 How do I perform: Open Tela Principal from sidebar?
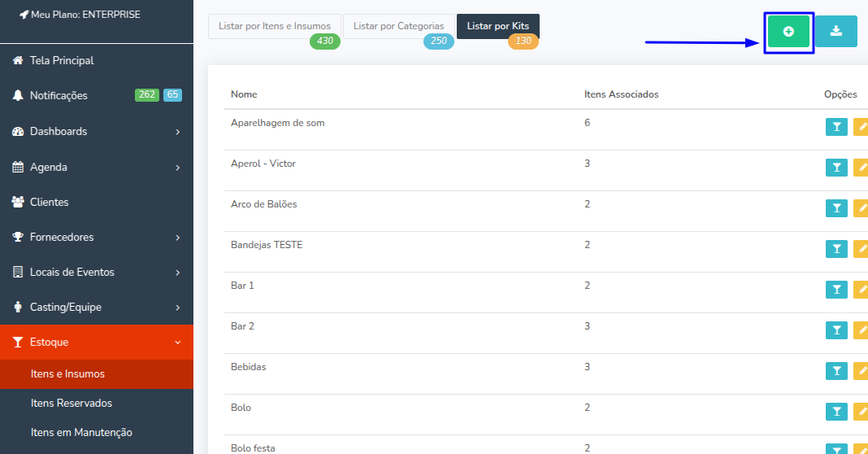pos(97,60)
